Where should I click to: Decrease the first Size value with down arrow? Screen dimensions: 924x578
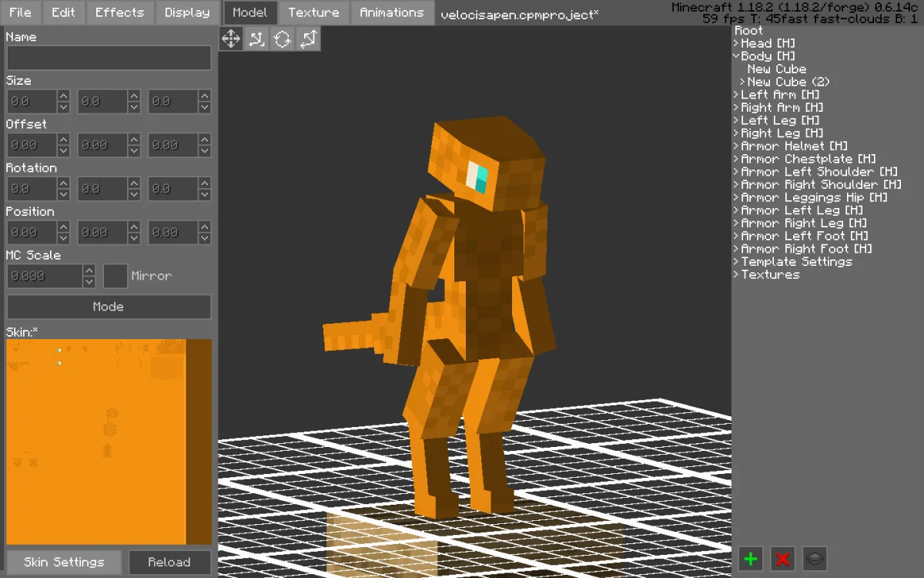(63, 107)
